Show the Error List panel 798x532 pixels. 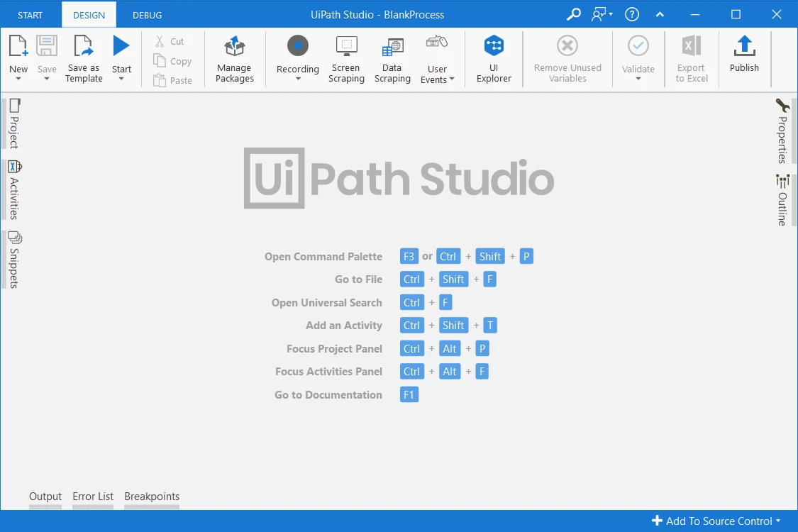click(x=93, y=497)
